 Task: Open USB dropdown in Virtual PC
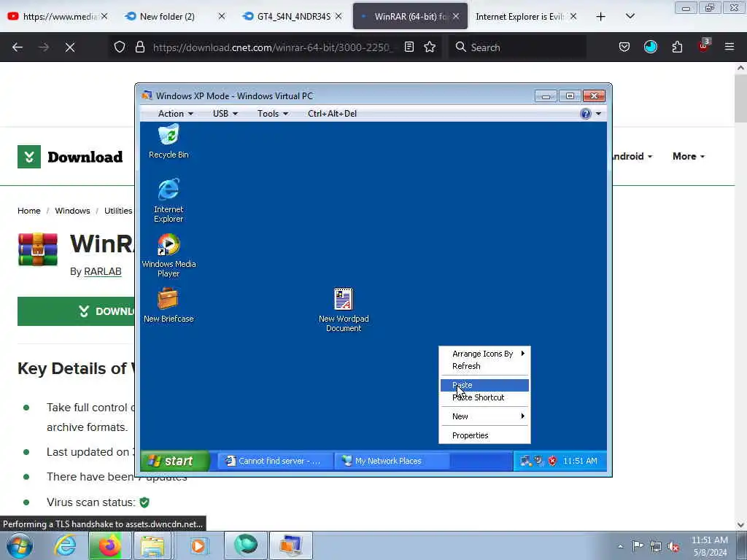[225, 113]
